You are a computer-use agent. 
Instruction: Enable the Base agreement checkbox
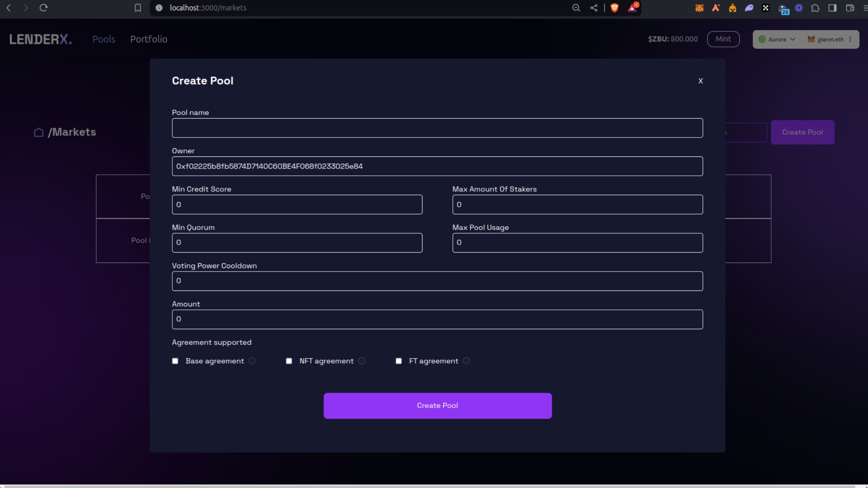tap(175, 360)
